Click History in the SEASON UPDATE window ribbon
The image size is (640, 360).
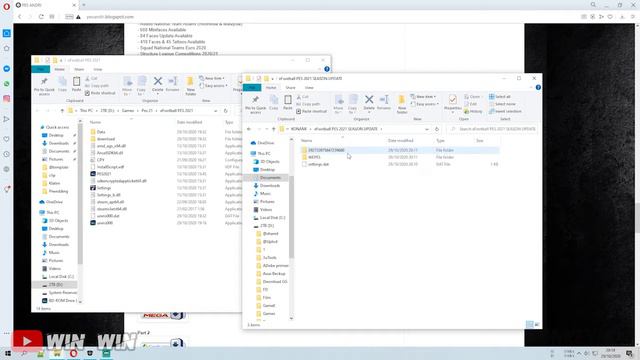[x=473, y=111]
